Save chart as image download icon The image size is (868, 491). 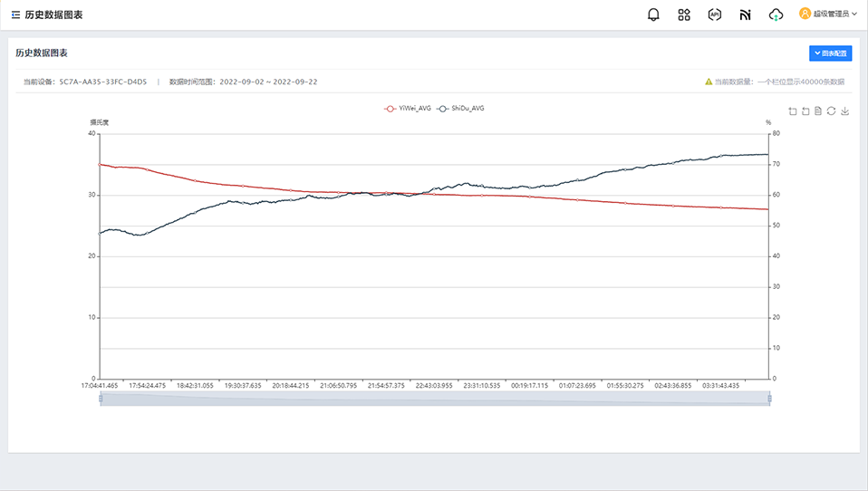coord(844,111)
